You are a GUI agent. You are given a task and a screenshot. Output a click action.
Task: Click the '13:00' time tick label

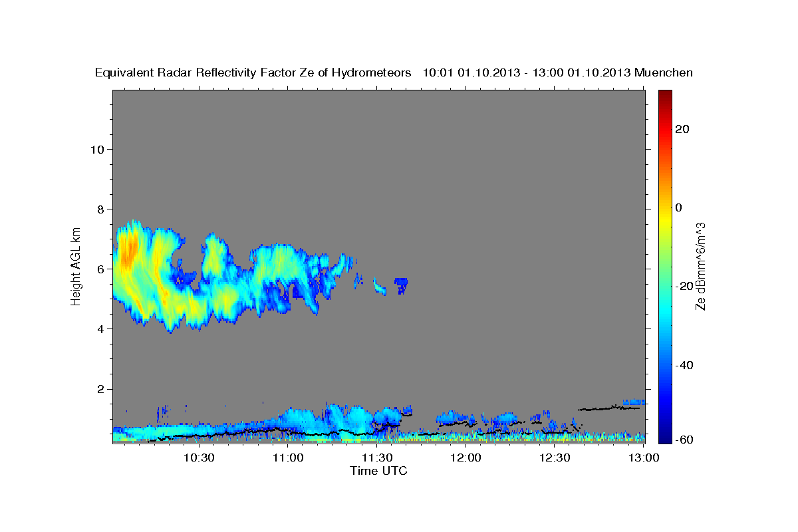coord(643,458)
